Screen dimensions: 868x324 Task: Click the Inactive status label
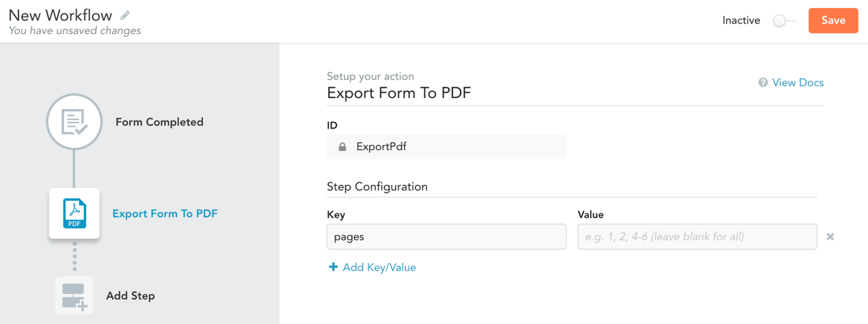click(x=741, y=21)
